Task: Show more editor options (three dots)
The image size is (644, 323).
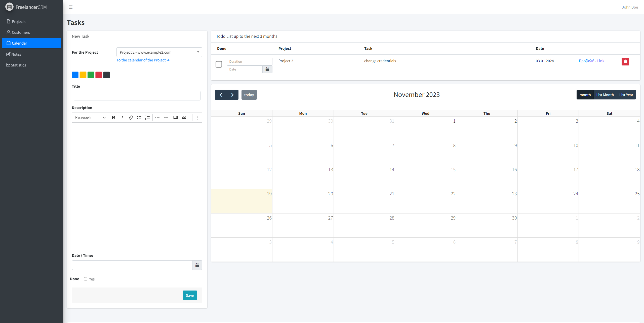Action: coord(197,118)
